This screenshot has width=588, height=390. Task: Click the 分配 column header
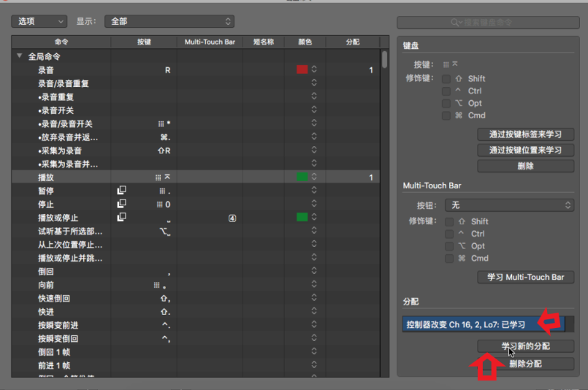coord(352,42)
